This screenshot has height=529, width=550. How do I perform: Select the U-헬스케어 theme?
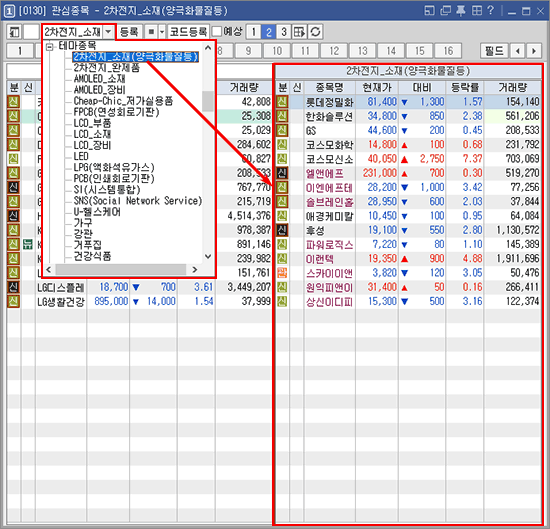tap(97, 212)
